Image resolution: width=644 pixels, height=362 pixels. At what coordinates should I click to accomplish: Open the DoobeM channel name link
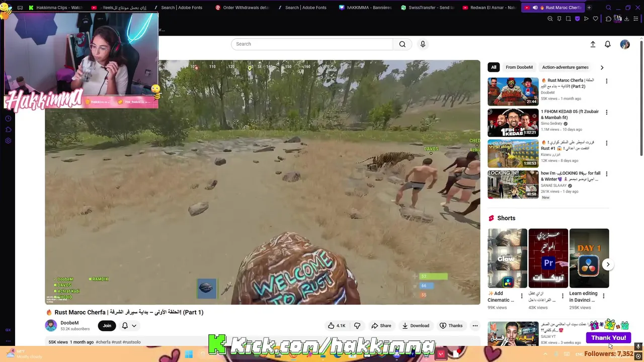click(x=69, y=323)
